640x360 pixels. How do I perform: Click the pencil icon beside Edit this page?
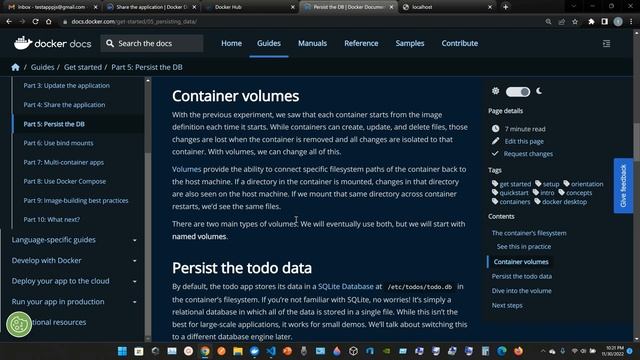click(x=496, y=141)
